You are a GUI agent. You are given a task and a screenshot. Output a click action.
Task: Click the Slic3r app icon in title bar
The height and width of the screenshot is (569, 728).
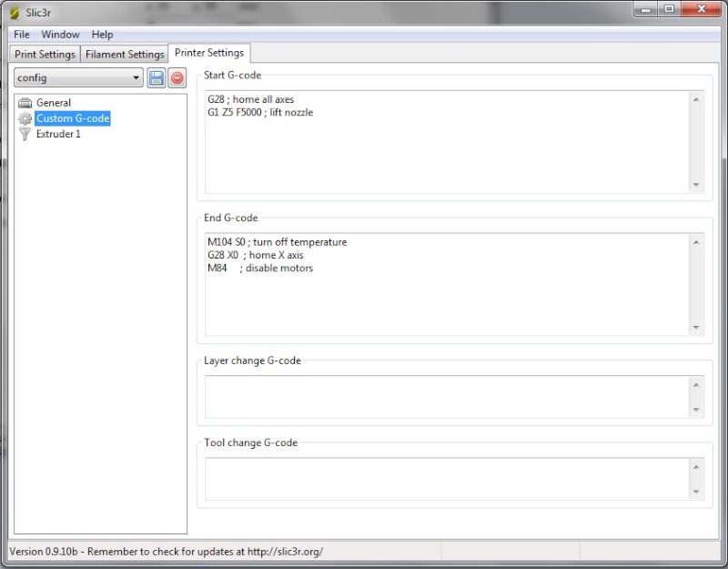click(x=15, y=13)
